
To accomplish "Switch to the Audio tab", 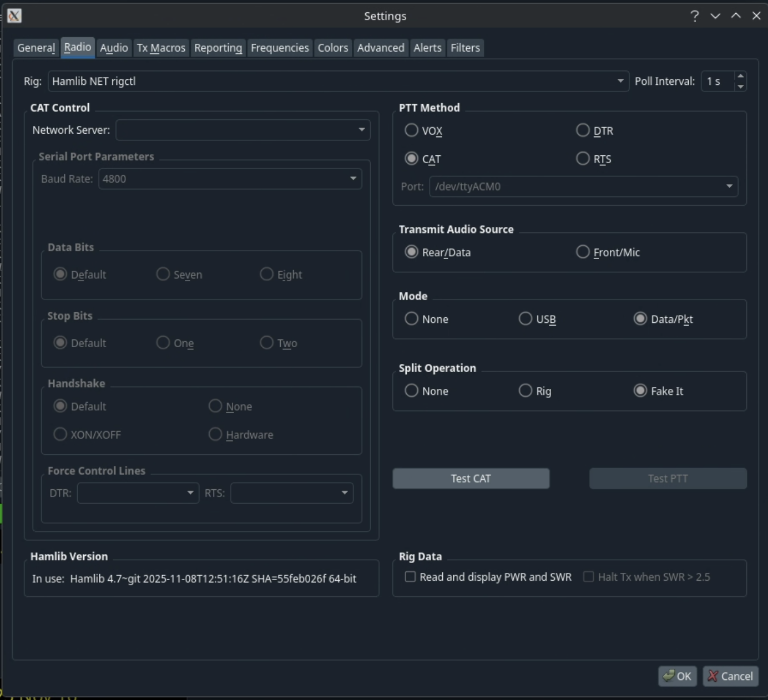I will tap(114, 48).
